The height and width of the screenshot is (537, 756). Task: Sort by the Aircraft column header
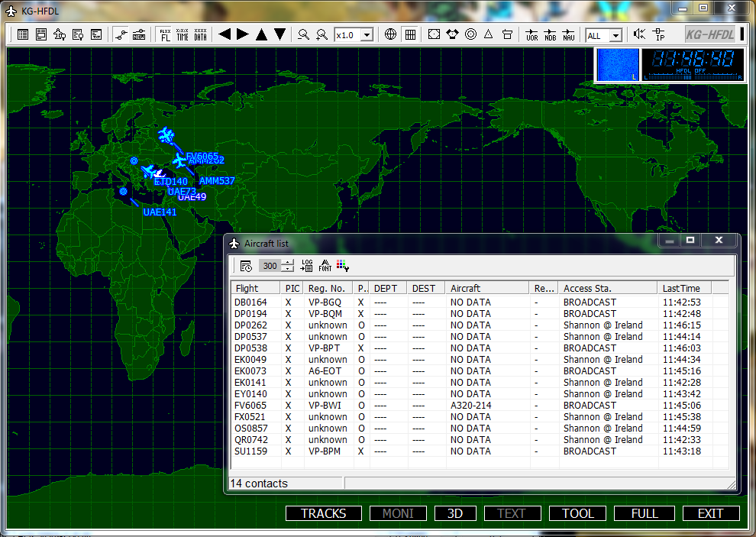pos(487,288)
